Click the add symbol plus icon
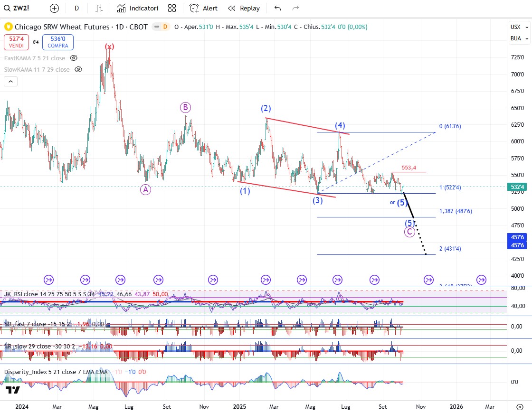Screen dimensions: 532x413 click(x=54, y=8)
